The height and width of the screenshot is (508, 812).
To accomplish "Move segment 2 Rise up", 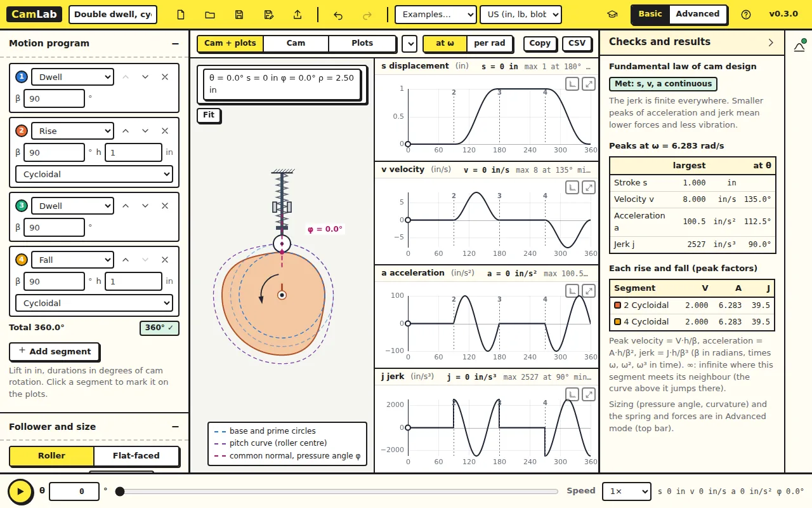I will pyautogui.click(x=126, y=131).
